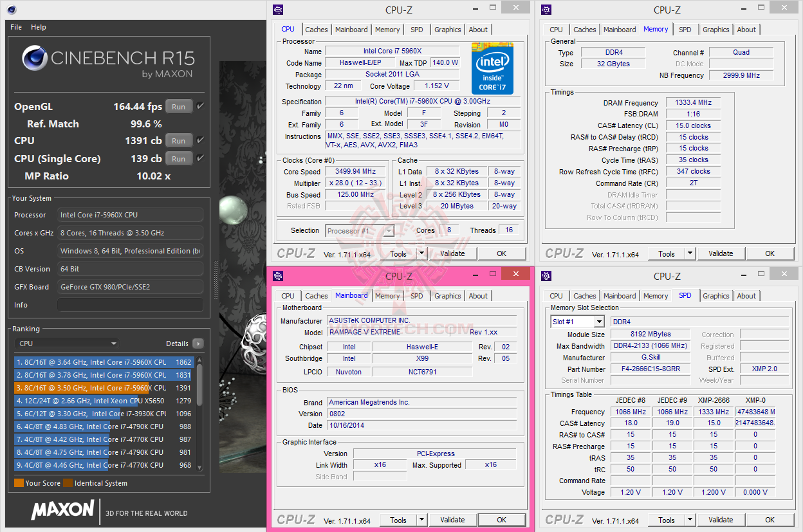Click the GFX Board field GeForce GTX 980

click(131, 287)
